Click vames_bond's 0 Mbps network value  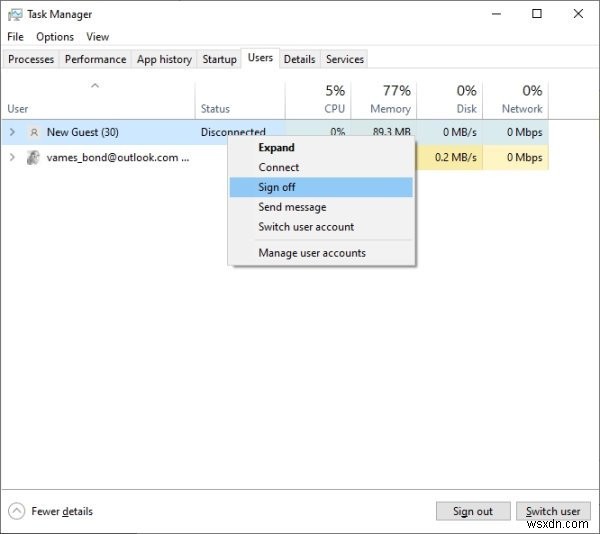click(524, 158)
